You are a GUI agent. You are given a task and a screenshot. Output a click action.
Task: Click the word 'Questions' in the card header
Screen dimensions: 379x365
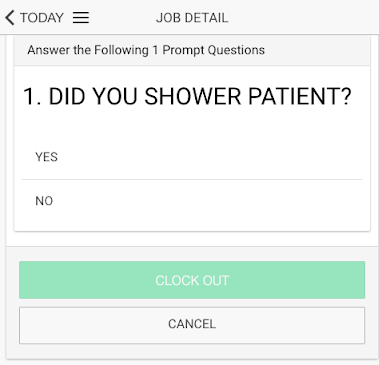pos(236,50)
